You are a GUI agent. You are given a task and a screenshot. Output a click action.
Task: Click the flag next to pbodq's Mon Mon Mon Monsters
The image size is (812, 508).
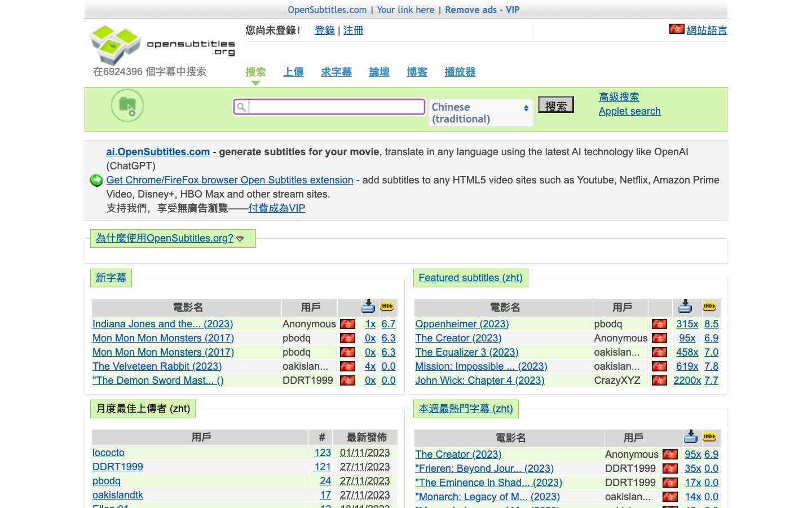tap(348, 338)
